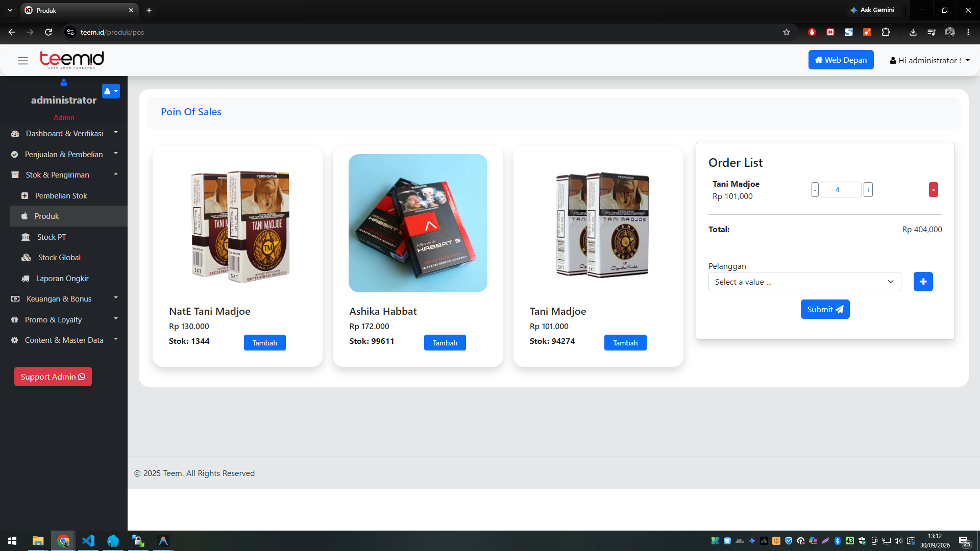Remove Tani Madjoe from order list
Viewport: 980px width, 551px height.
[x=933, y=190]
